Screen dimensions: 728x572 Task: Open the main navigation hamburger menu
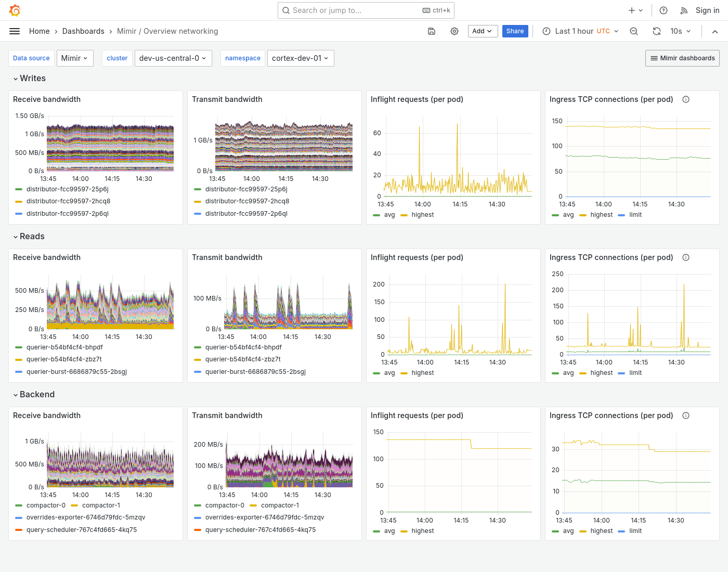pyautogui.click(x=15, y=31)
